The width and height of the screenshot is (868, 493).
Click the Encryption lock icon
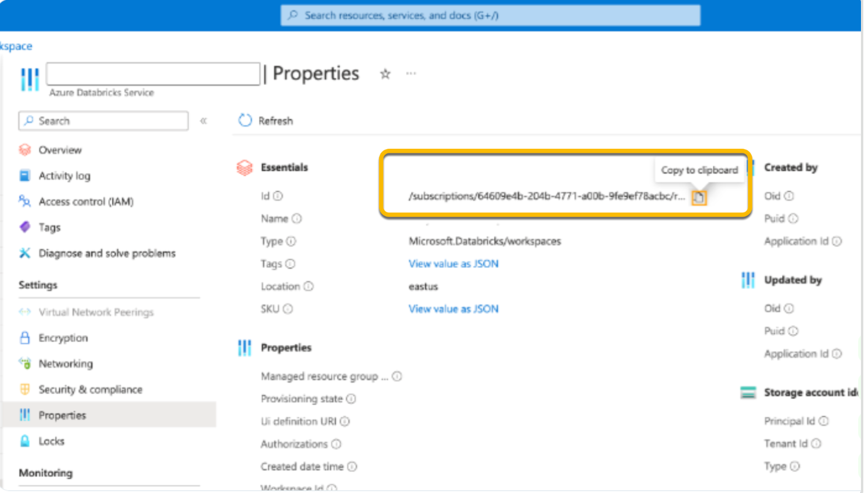click(x=25, y=338)
